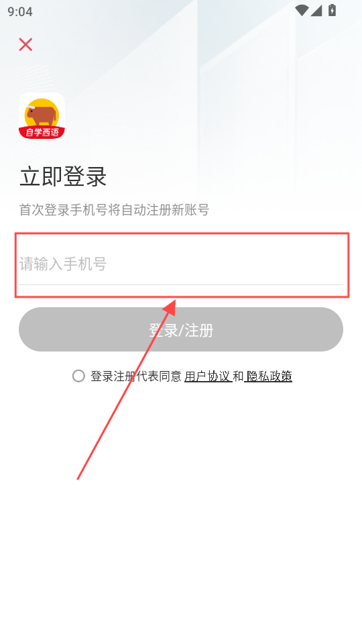Screen dimensions: 362x644
Task: Focus the 请输入手机号 phone field
Action: (181, 264)
